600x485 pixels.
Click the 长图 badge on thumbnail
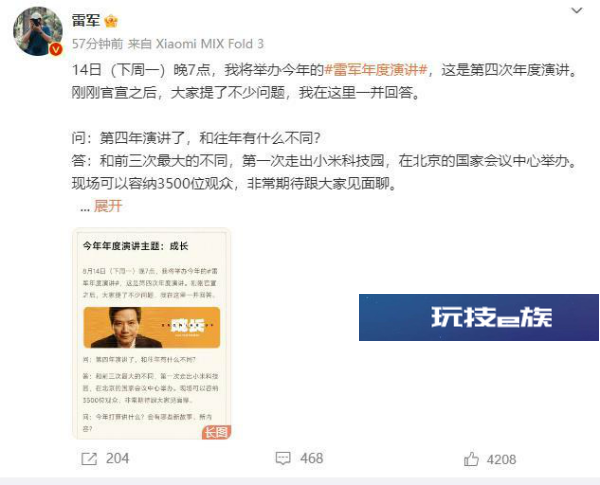click(x=216, y=432)
